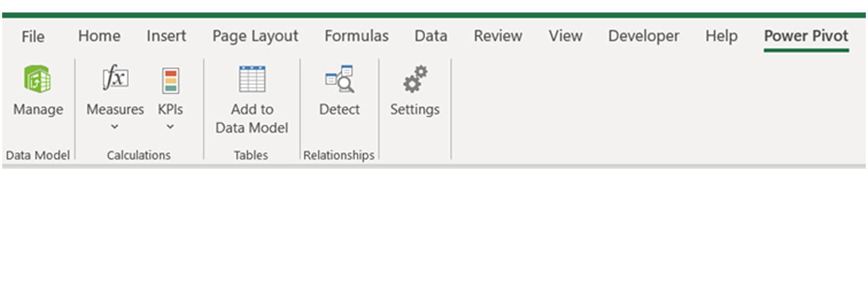Expand the Measures dropdown chevron
The width and height of the screenshot is (868, 282).
tap(114, 127)
